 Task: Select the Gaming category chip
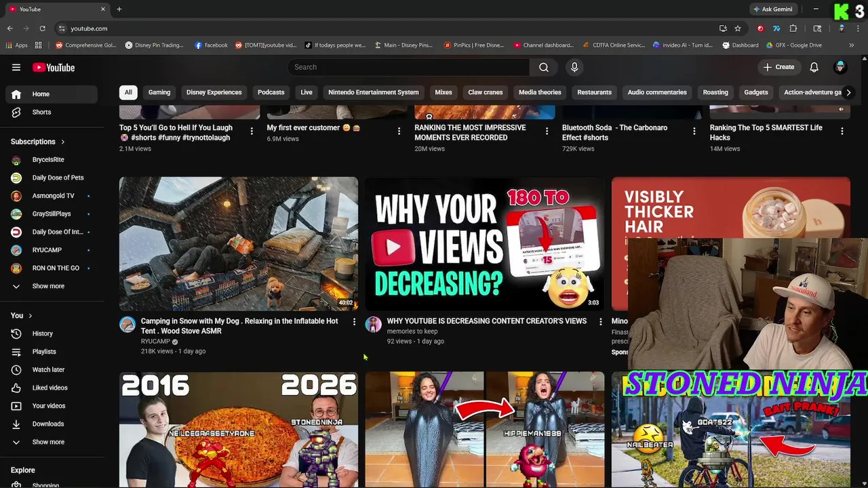[x=159, y=92]
